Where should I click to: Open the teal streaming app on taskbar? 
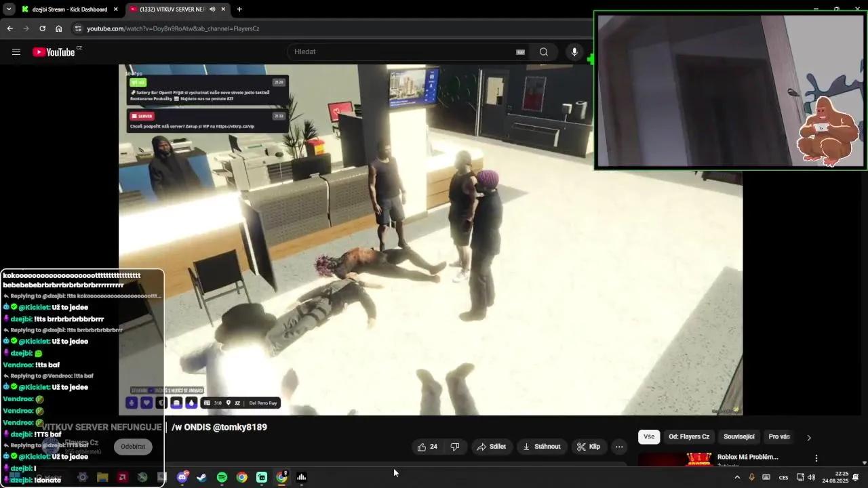click(x=262, y=477)
